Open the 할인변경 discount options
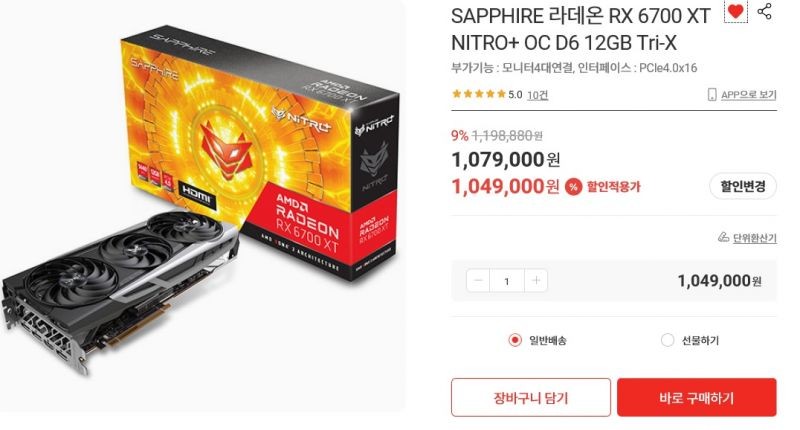Screen dimensions: 800x430 click(743, 186)
